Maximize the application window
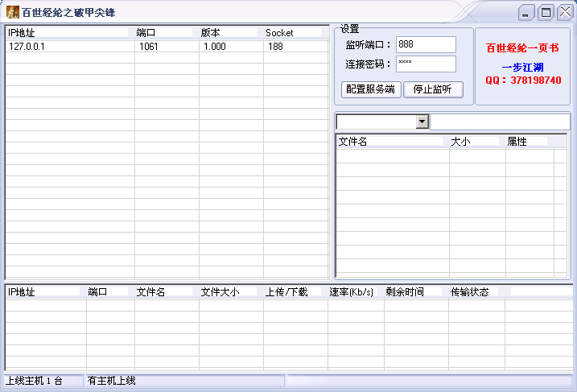Screen dimensions: 577x392 [546, 13]
